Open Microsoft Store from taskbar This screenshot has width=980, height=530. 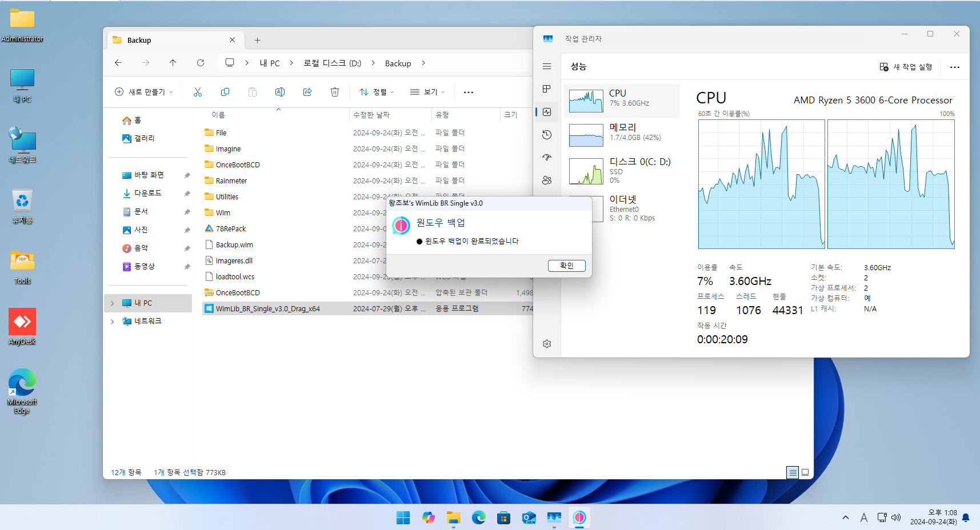point(503,517)
